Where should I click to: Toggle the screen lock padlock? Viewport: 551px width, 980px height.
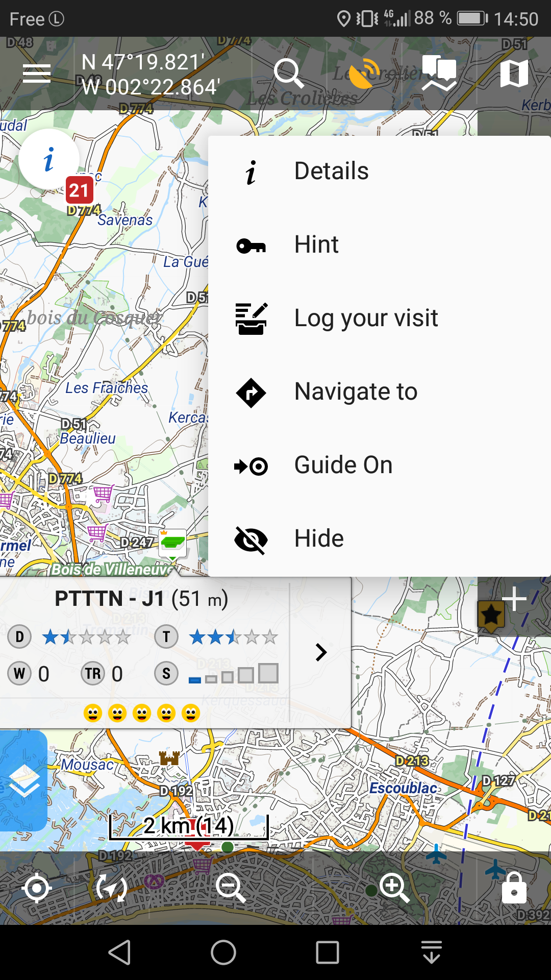coord(514,888)
